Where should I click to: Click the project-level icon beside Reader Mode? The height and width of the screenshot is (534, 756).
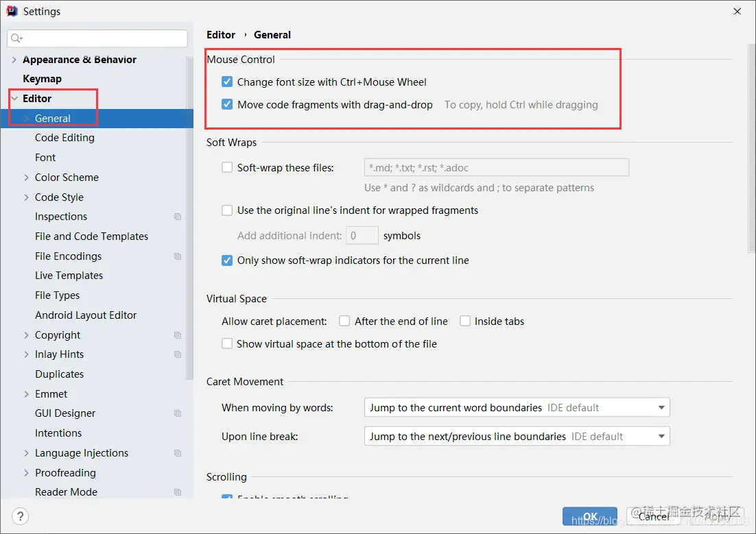(178, 492)
